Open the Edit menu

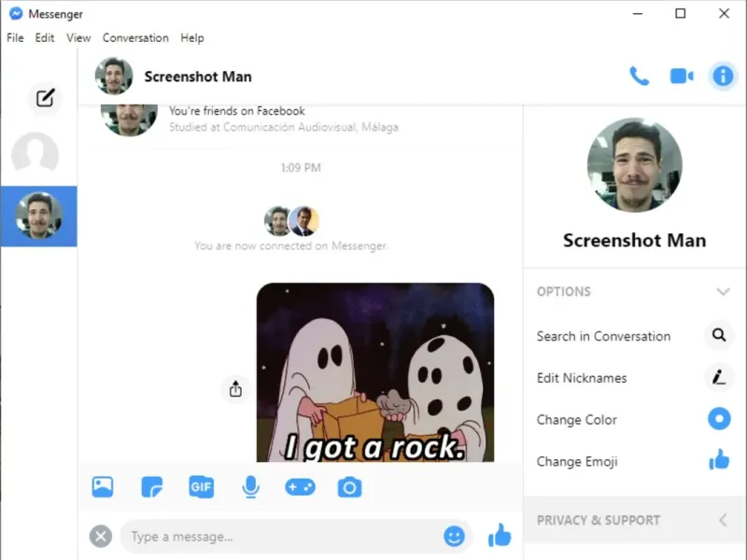tap(45, 37)
